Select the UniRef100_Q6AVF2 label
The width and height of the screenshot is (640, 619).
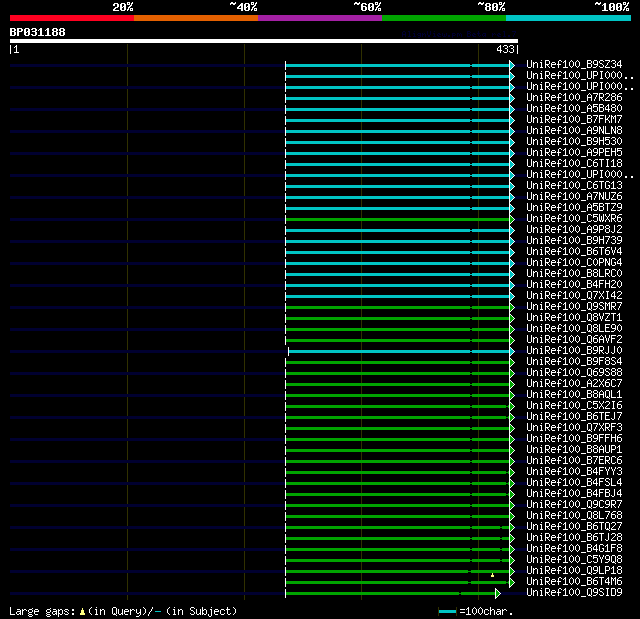(x=574, y=340)
